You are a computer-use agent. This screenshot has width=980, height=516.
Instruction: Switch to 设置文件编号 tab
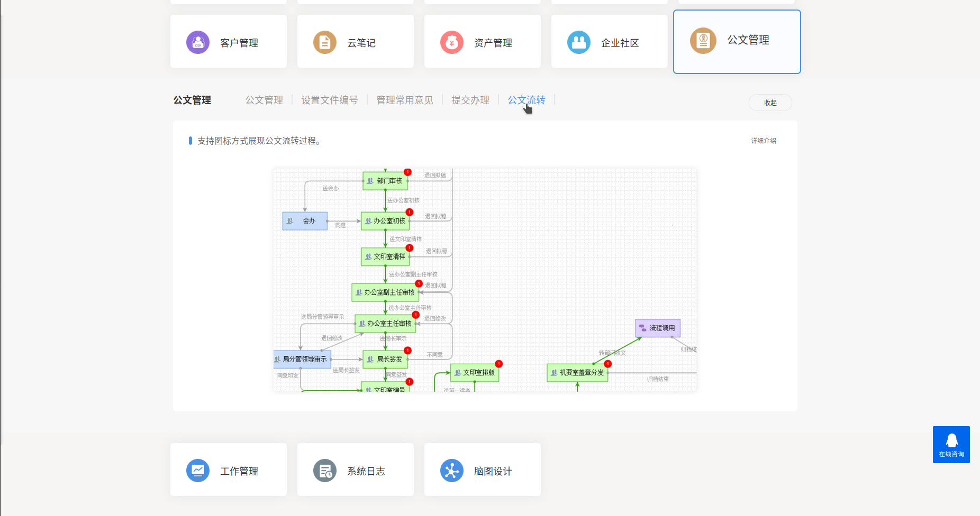(329, 100)
